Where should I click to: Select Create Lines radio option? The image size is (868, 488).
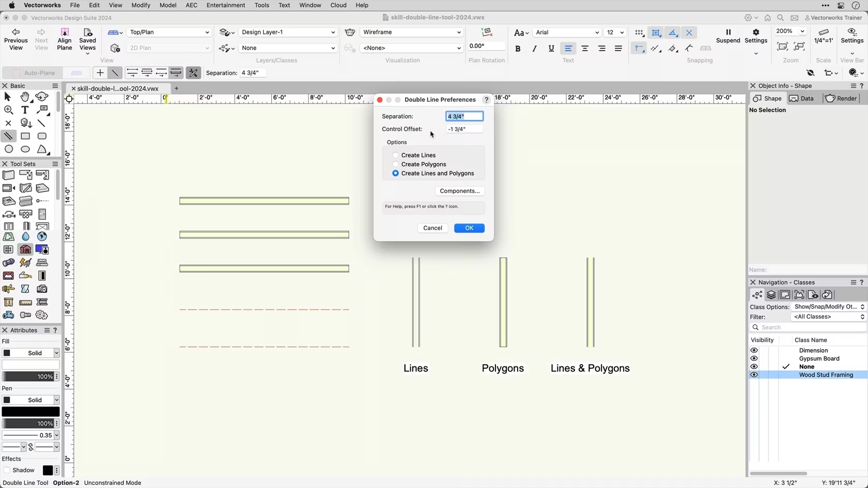pos(396,155)
